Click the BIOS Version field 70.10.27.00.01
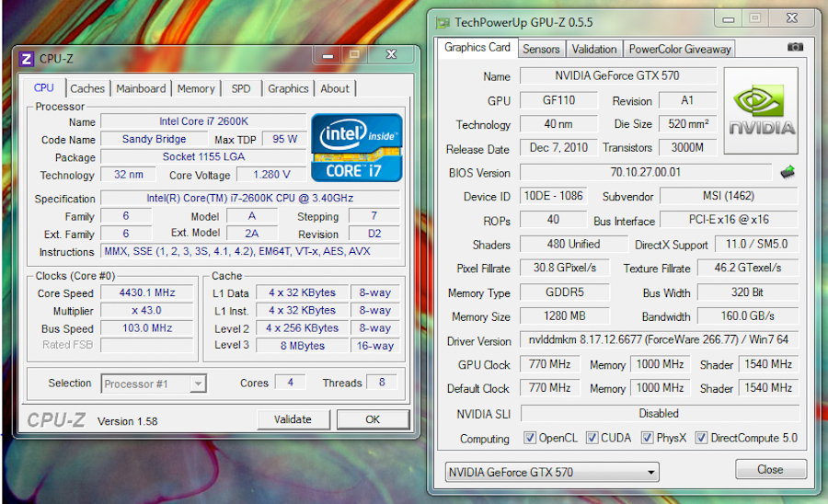The image size is (828, 504). coord(646,172)
